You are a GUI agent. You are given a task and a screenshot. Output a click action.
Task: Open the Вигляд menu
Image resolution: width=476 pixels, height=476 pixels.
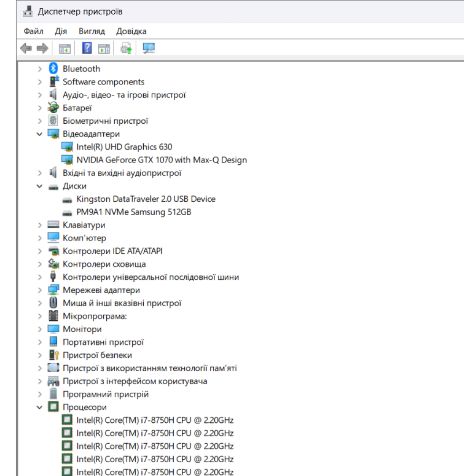coord(91,31)
